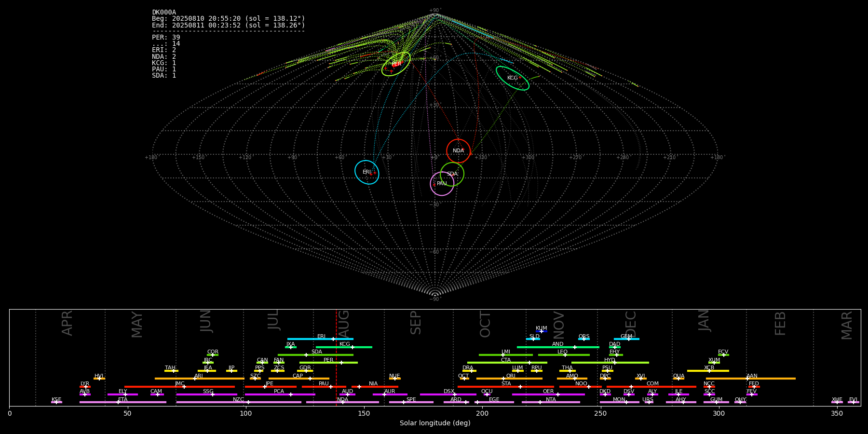Select the STA red bar in timeline

506,386
